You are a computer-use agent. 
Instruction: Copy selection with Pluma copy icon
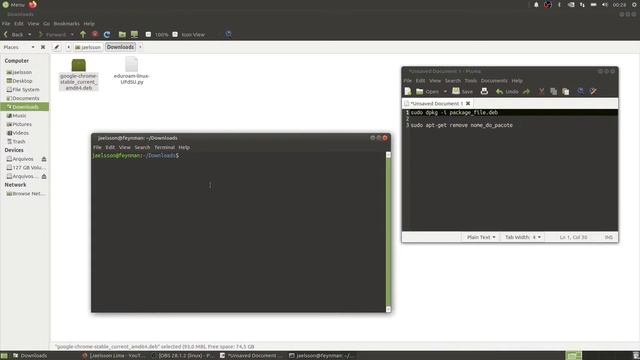(x=553, y=91)
